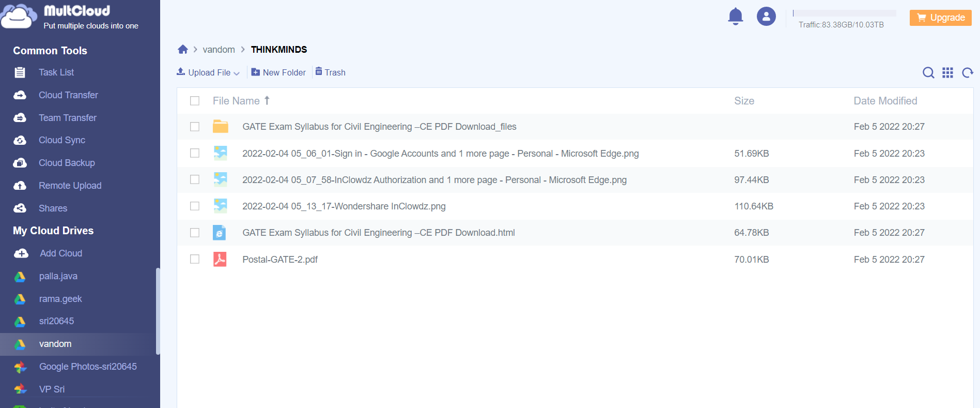The image size is (980, 408).
Task: Check the box for Postal-GATE-2.pdf
Action: point(195,259)
